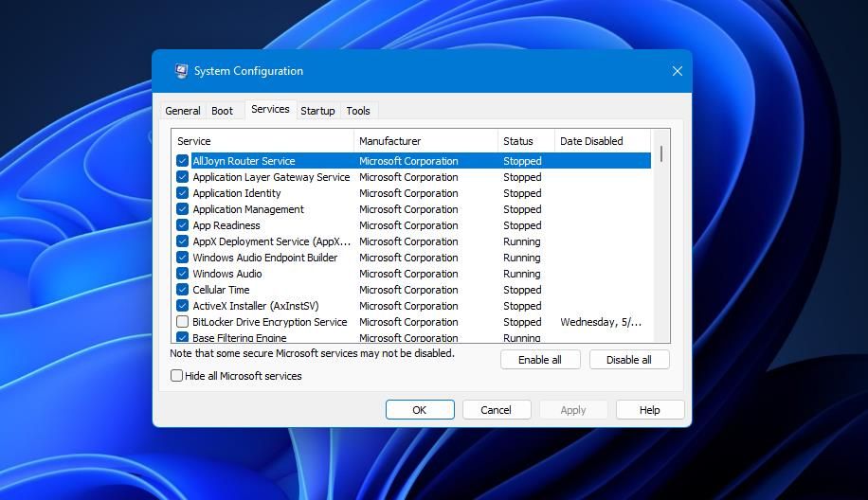Check BitLocker Drive Encryption Service checkbox
The height and width of the screenshot is (500, 868).
point(182,321)
